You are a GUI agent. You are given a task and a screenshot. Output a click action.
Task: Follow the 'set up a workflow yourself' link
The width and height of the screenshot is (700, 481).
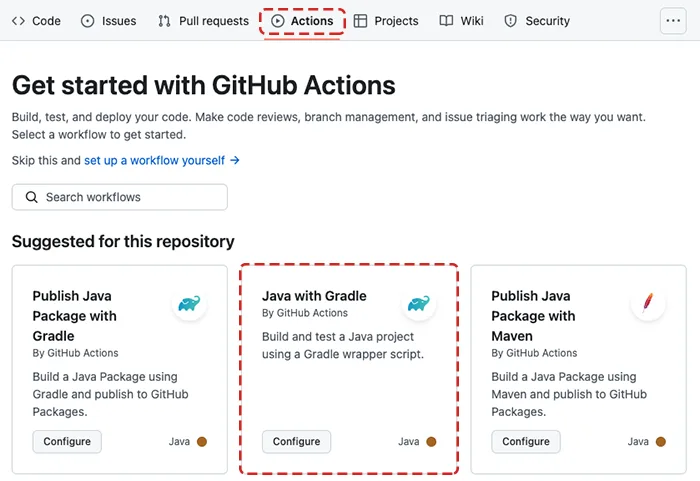pyautogui.click(x=154, y=160)
